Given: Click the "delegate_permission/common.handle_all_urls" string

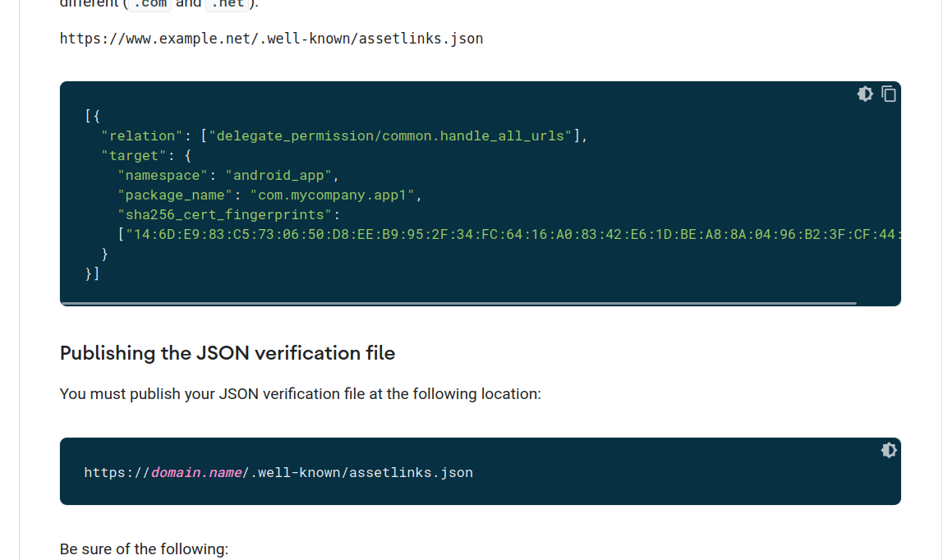Looking at the screenshot, I should [x=390, y=136].
